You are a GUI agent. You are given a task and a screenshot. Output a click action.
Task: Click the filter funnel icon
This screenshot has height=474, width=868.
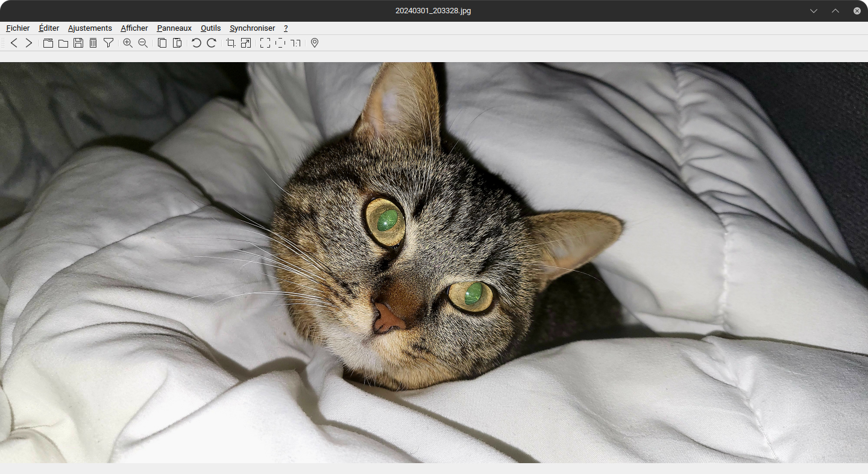pyautogui.click(x=108, y=43)
